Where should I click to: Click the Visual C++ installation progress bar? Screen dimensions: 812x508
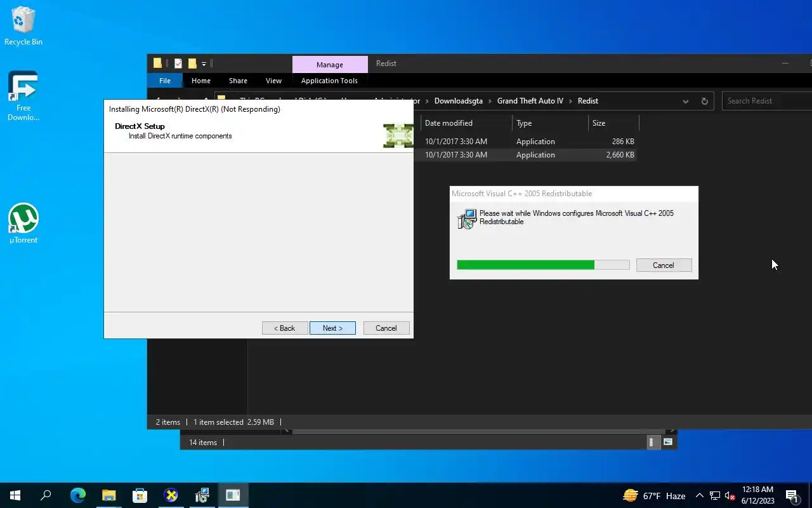[x=543, y=265]
